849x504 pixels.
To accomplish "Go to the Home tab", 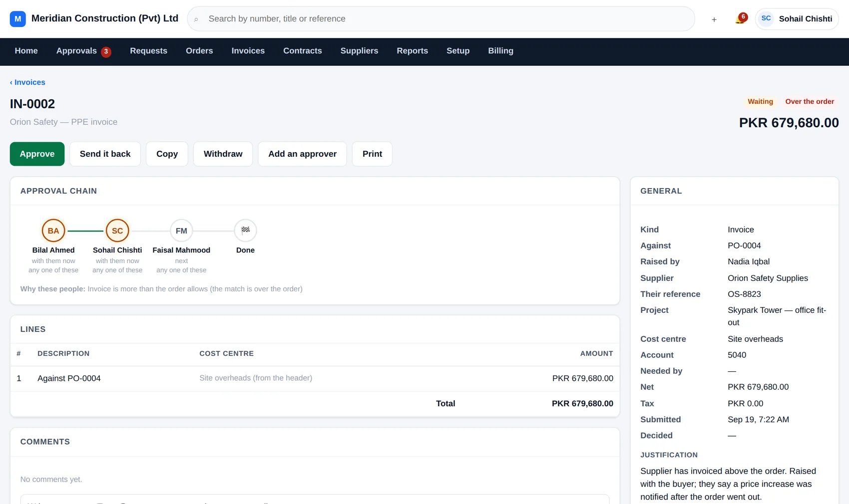I will pos(26,51).
